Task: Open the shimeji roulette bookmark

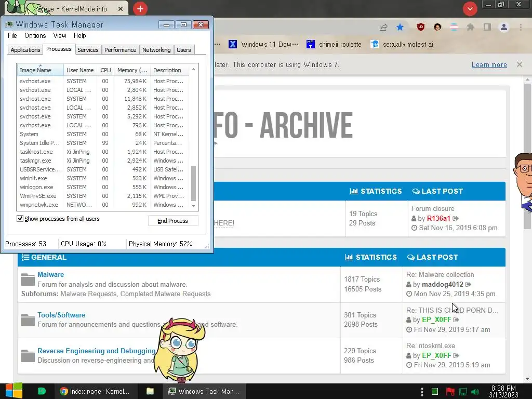Action: tap(334, 44)
